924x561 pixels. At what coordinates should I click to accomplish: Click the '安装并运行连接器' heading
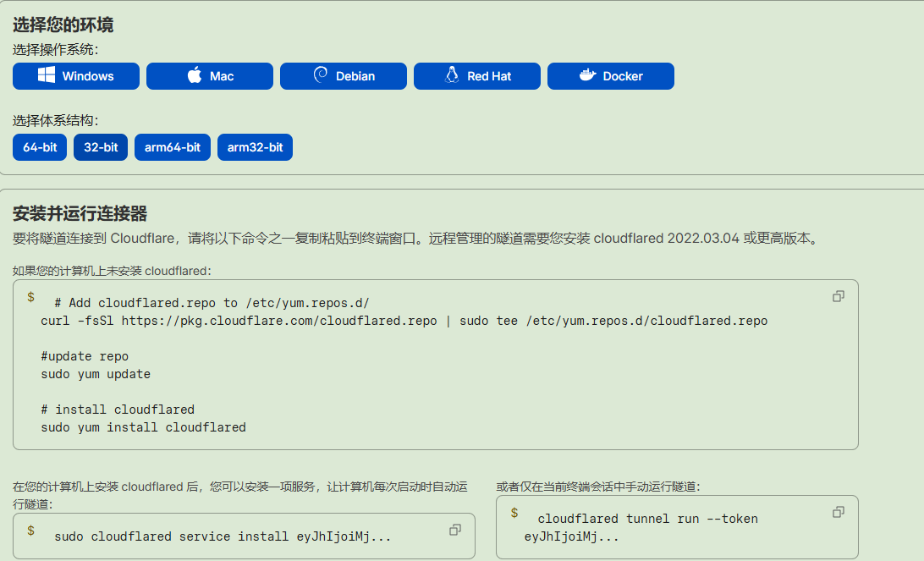tap(80, 213)
